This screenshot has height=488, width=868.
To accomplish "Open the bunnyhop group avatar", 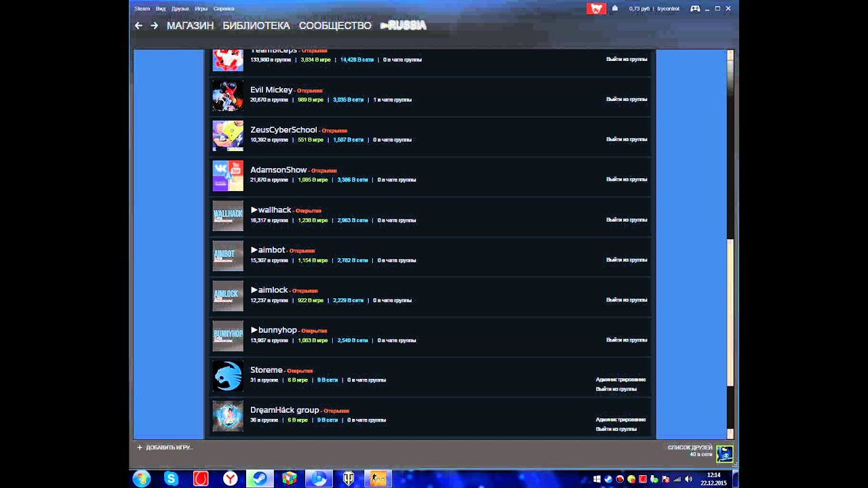I will pos(228,335).
